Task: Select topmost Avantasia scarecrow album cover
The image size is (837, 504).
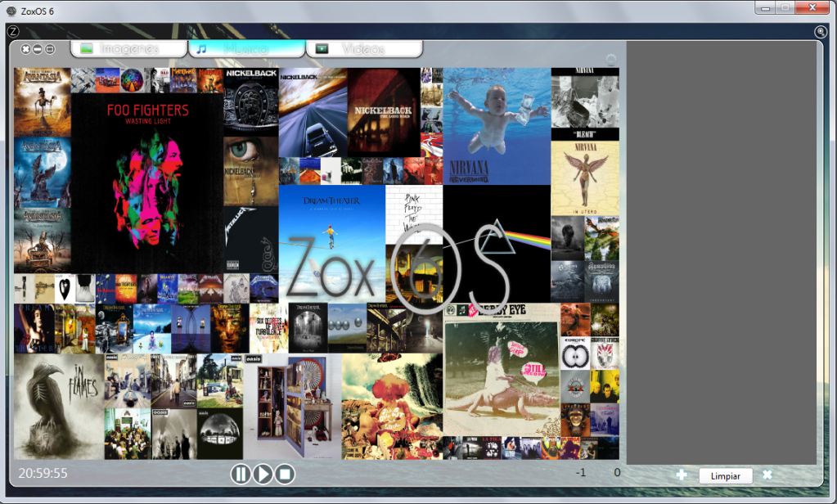Action: click(x=43, y=102)
